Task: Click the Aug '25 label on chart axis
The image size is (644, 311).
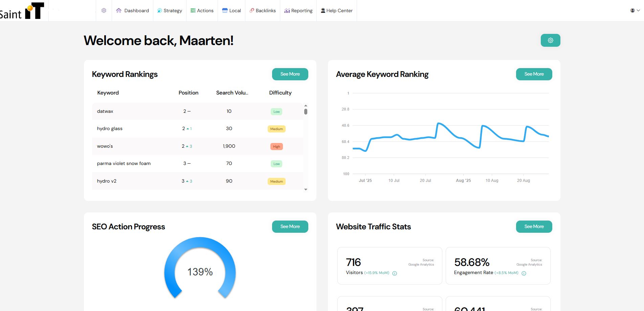Action: pyautogui.click(x=463, y=181)
